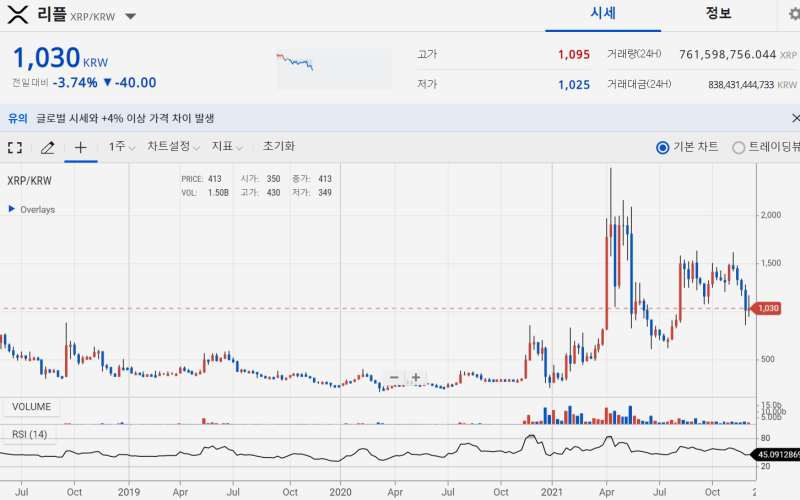Screen dimensions: 800x500
Task: Select the crosshair plus tool
Action: pos(81,148)
